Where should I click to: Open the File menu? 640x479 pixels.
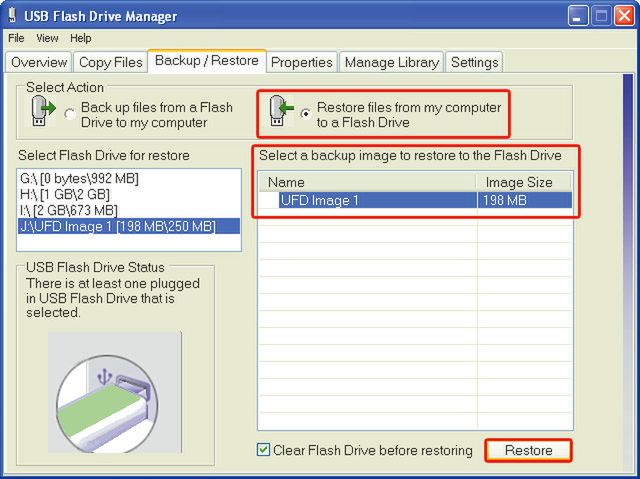pos(16,38)
